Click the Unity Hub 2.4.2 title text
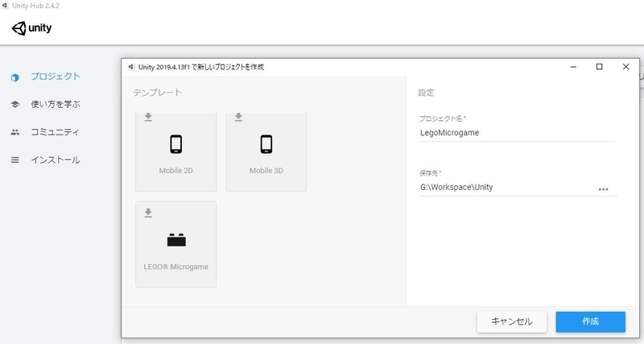644x344 pixels. pos(35,6)
